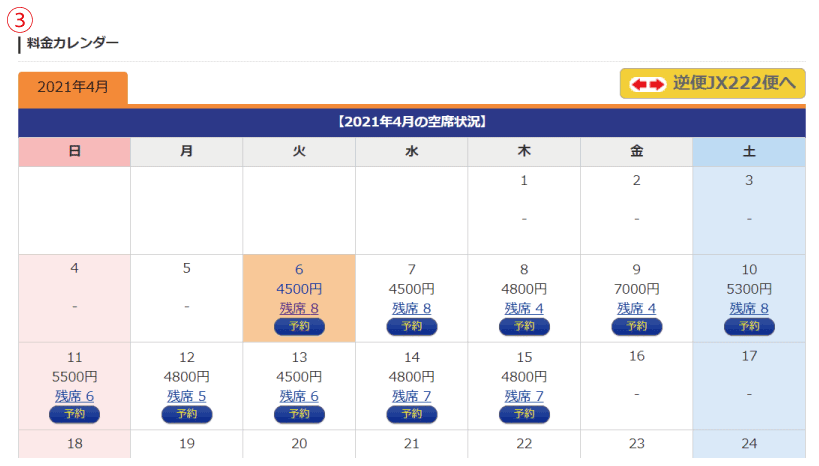Screen dimensions: 819x466
Task: Reserve the April 7 flight
Action: (x=412, y=327)
